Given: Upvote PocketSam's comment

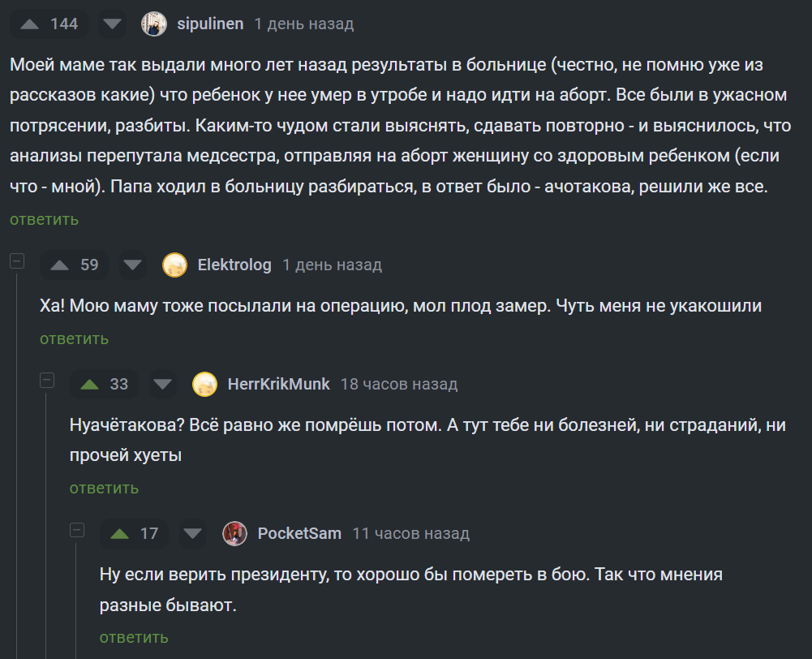Looking at the screenshot, I should (119, 533).
